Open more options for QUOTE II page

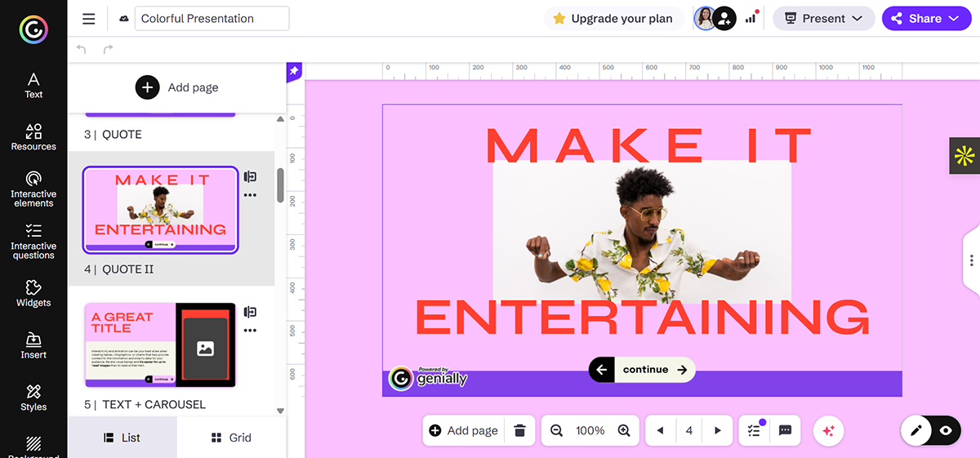(x=250, y=195)
